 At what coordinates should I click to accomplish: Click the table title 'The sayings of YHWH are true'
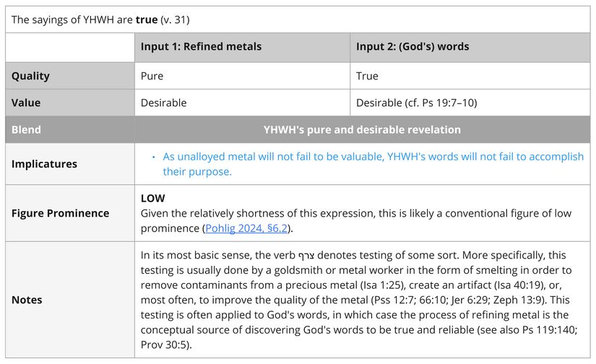click(100, 19)
